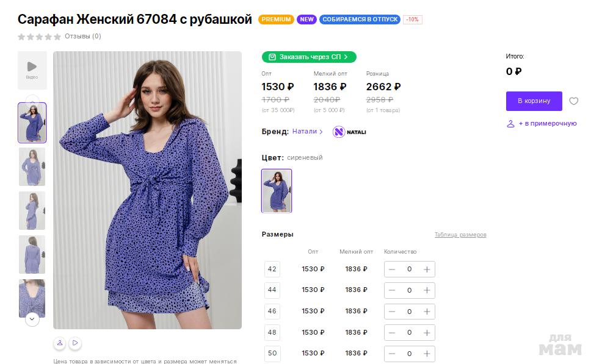
Task: Click quantity field for size 46
Action: pyautogui.click(x=409, y=312)
